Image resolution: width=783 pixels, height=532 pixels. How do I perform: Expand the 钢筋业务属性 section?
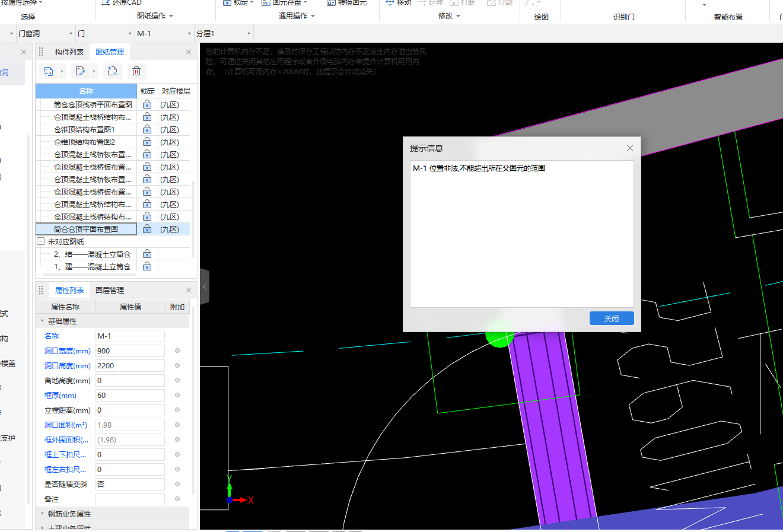pyautogui.click(x=42, y=514)
